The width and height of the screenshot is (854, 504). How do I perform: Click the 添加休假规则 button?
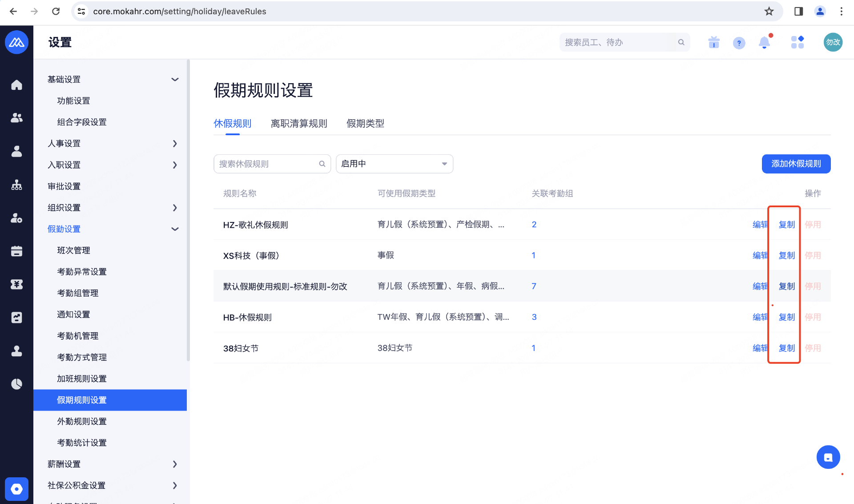(796, 164)
